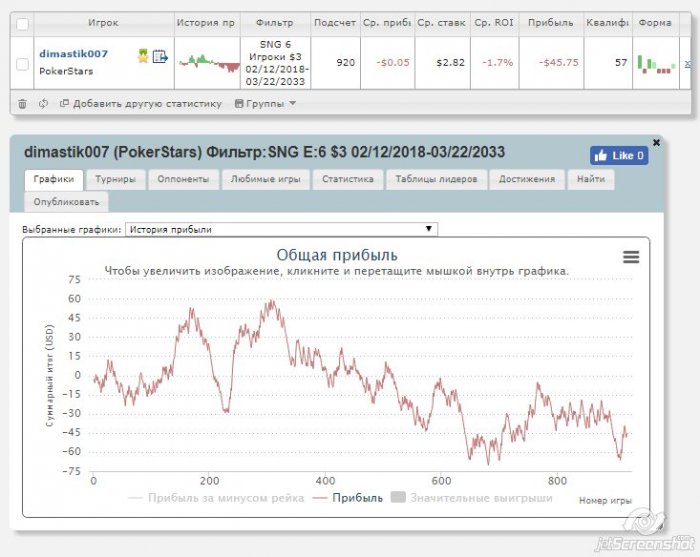Click the trash delete icon below table
700x557 pixels.
(x=22, y=104)
